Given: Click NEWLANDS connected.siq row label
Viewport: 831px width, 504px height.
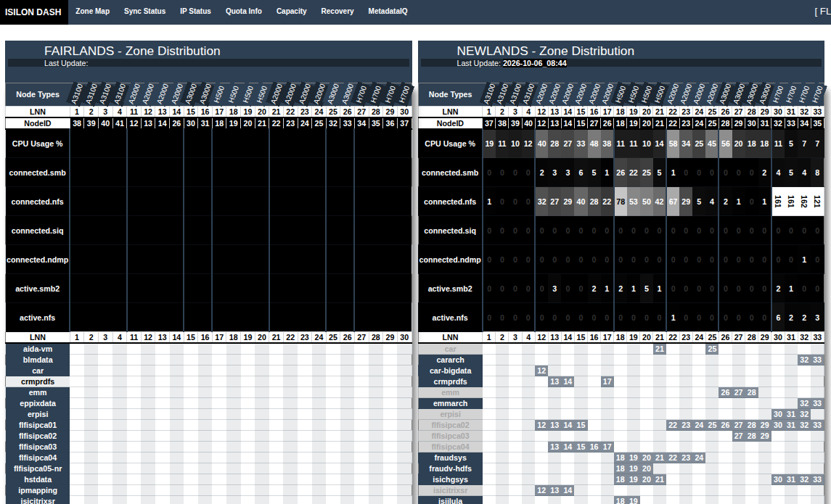Looking at the screenshot, I should (x=450, y=231).
